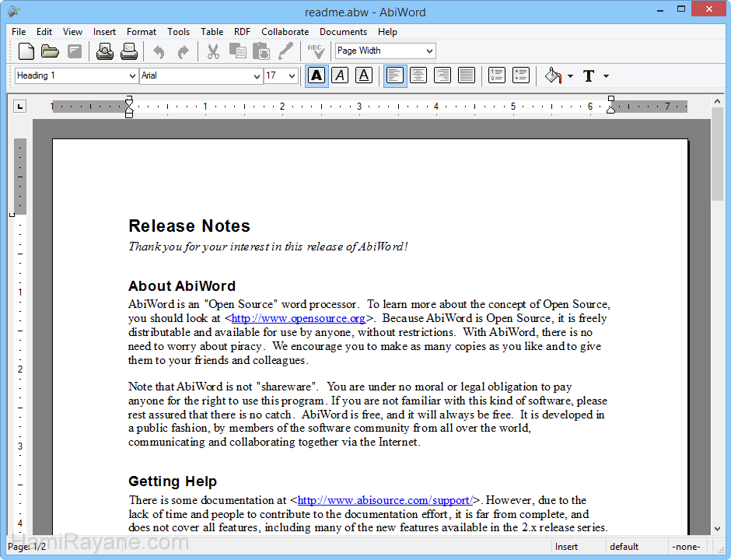
Task: Open highlight color dropdown arrow
Action: [570, 76]
